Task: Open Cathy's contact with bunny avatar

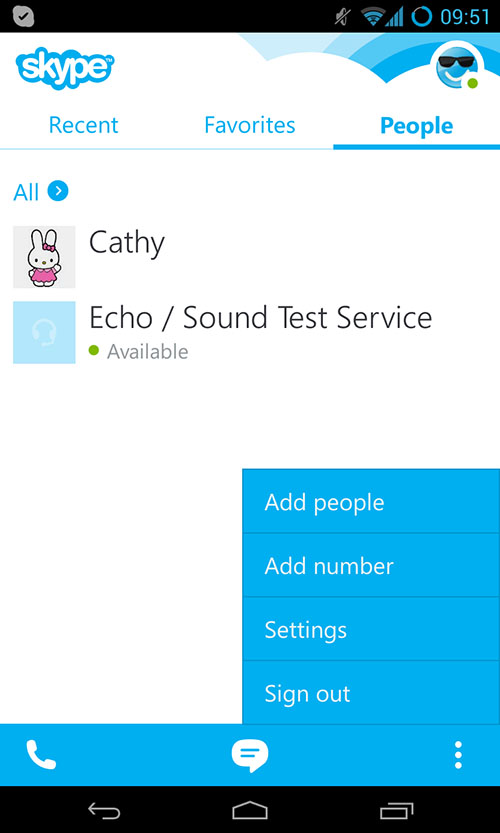Action: [250, 257]
